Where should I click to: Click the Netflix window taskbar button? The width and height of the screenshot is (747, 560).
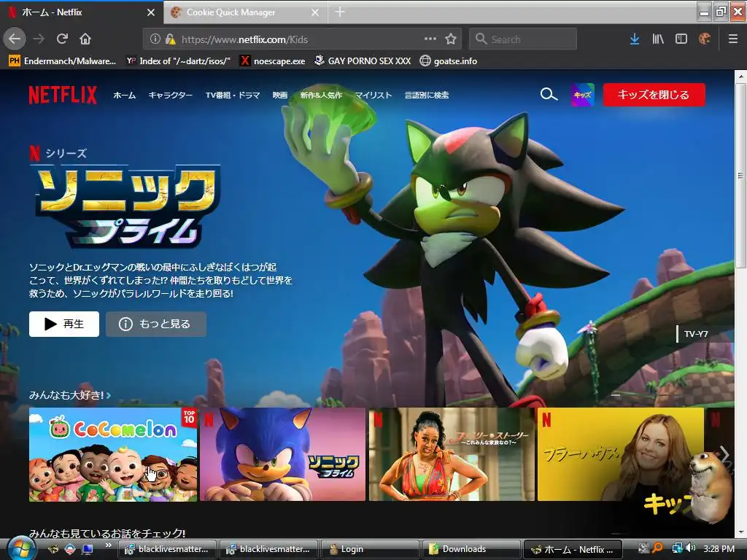(573, 549)
